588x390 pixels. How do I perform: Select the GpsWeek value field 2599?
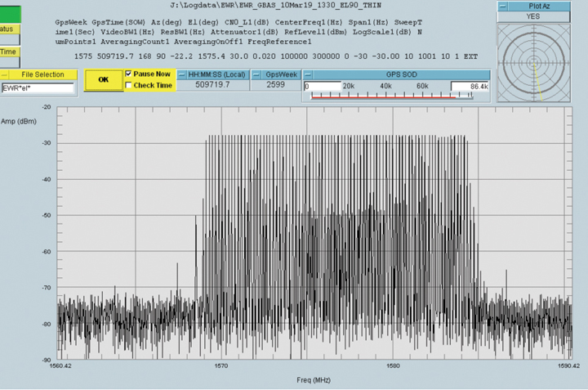276,85
